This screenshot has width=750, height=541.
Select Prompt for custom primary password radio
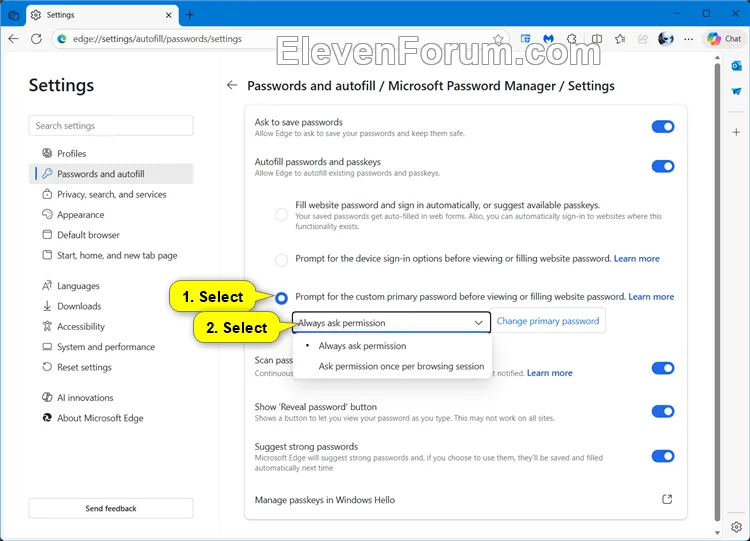tap(281, 298)
